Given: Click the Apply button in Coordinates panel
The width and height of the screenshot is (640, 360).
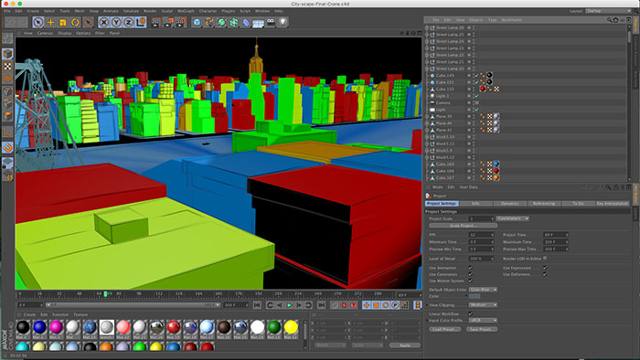Looking at the screenshot, I should tap(404, 345).
